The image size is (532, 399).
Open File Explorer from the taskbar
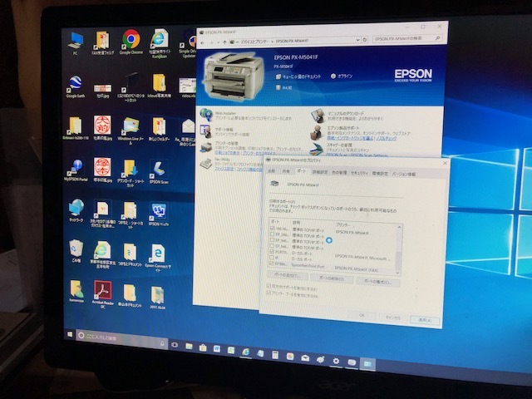pyautogui.click(x=189, y=346)
